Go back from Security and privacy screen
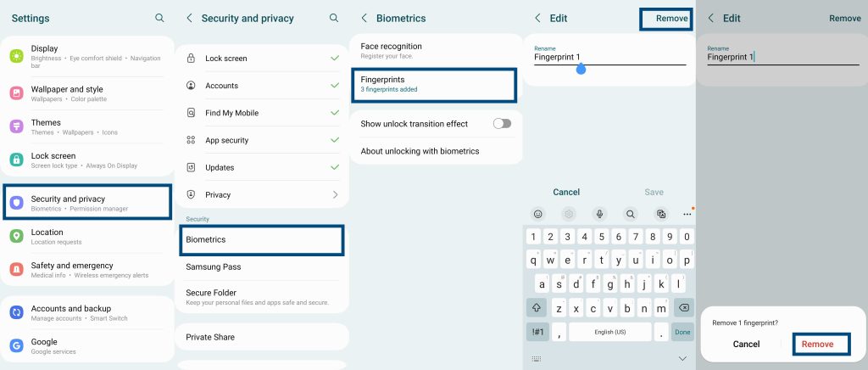Image resolution: width=868 pixels, height=370 pixels. pyautogui.click(x=189, y=18)
